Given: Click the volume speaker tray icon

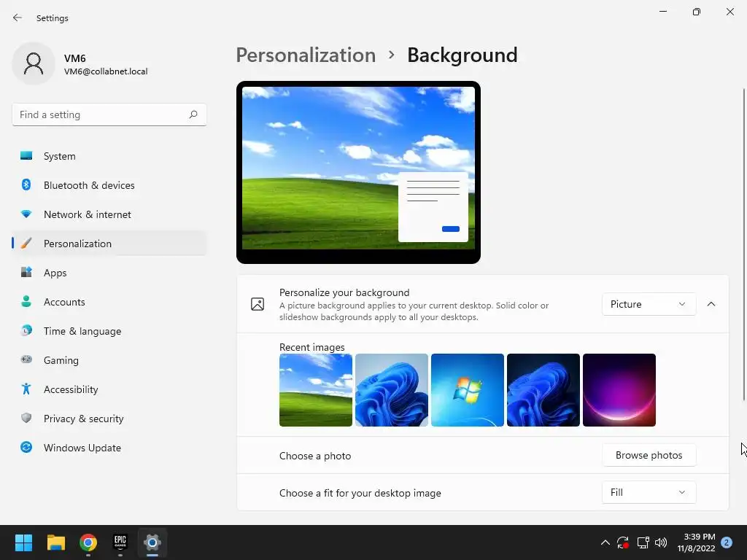Looking at the screenshot, I should coord(661,542).
